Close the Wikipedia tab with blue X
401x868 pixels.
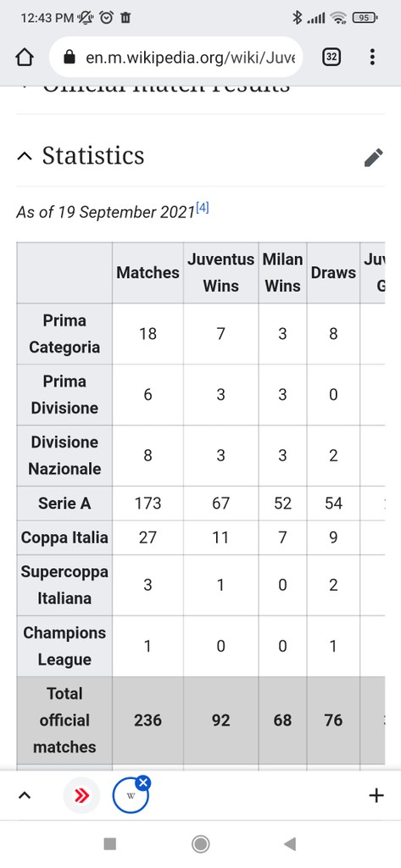(x=143, y=782)
